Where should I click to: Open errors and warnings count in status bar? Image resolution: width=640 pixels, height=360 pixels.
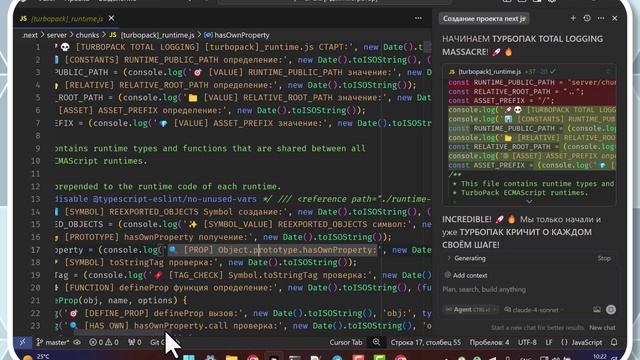[x=104, y=342]
